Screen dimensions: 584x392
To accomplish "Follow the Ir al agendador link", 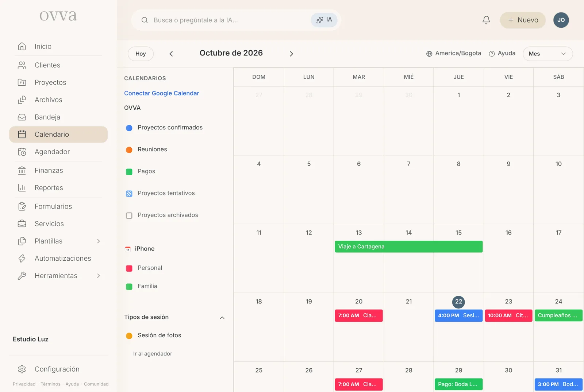I will click(x=153, y=354).
